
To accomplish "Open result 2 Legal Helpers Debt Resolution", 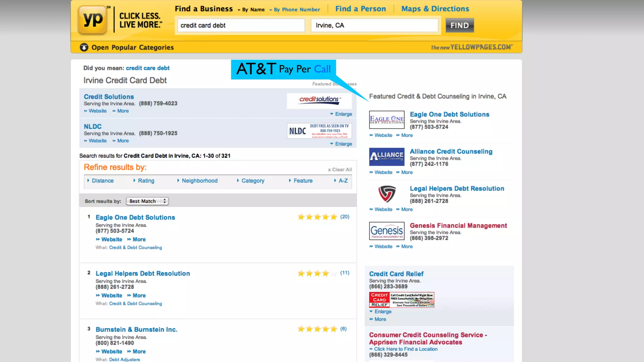I will tap(143, 274).
